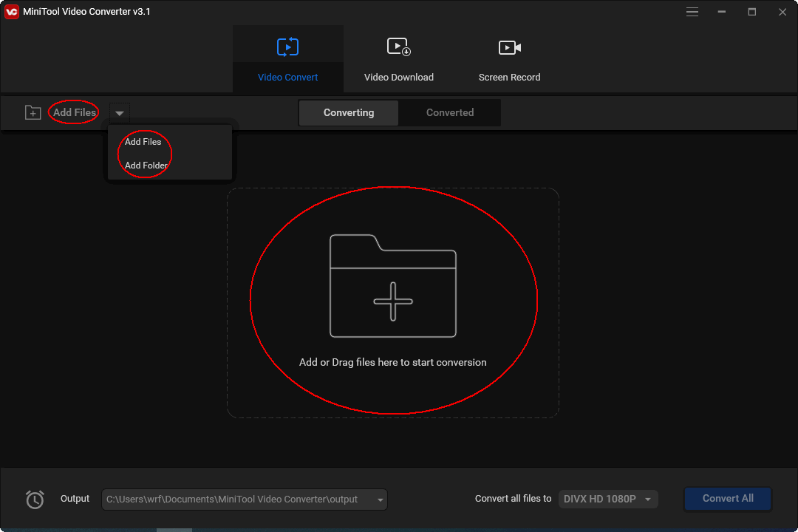Click the 'Convert all files to' label

[513, 499]
